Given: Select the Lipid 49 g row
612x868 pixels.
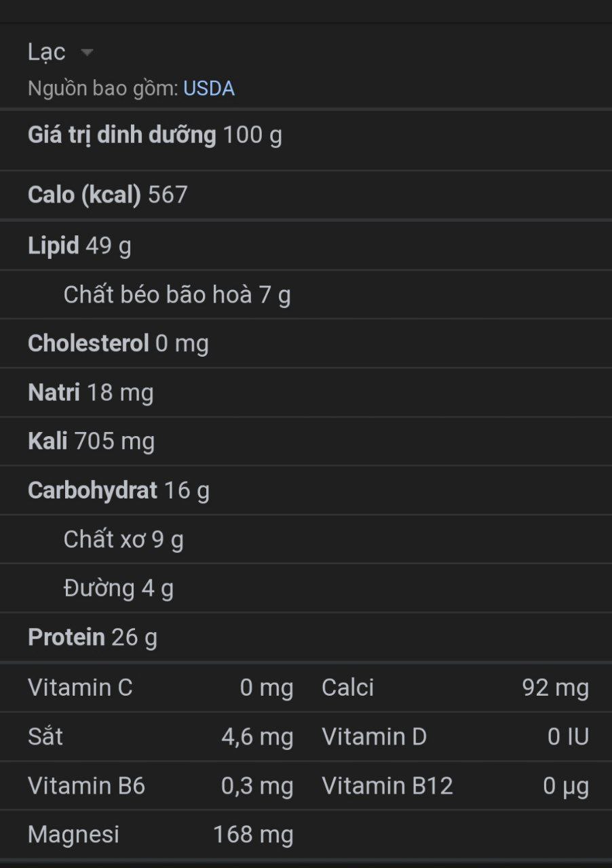Looking at the screenshot, I should (x=79, y=245).
